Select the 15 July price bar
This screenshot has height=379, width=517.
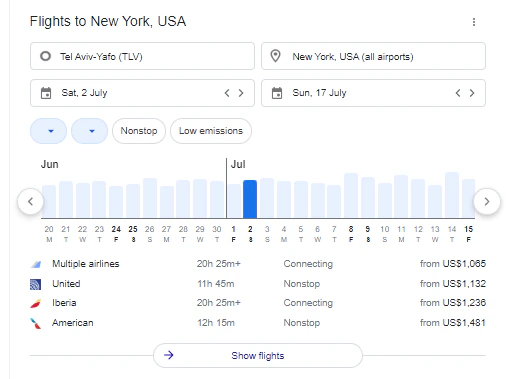point(468,198)
